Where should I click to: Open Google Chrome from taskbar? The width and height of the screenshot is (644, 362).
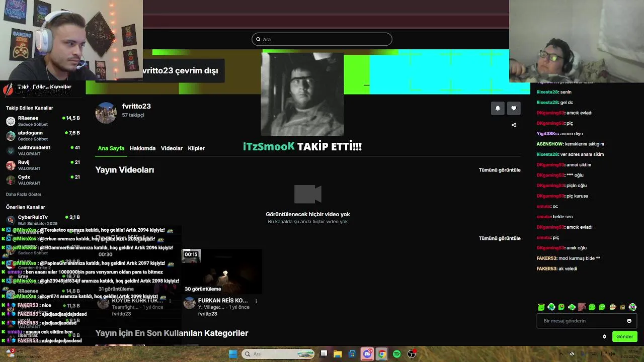tap(382, 354)
